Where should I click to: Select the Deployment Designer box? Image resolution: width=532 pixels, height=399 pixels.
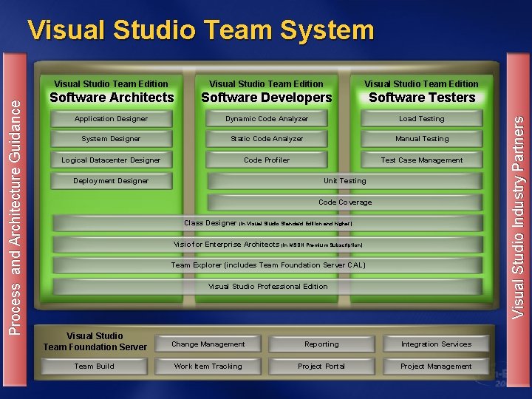[x=112, y=181]
